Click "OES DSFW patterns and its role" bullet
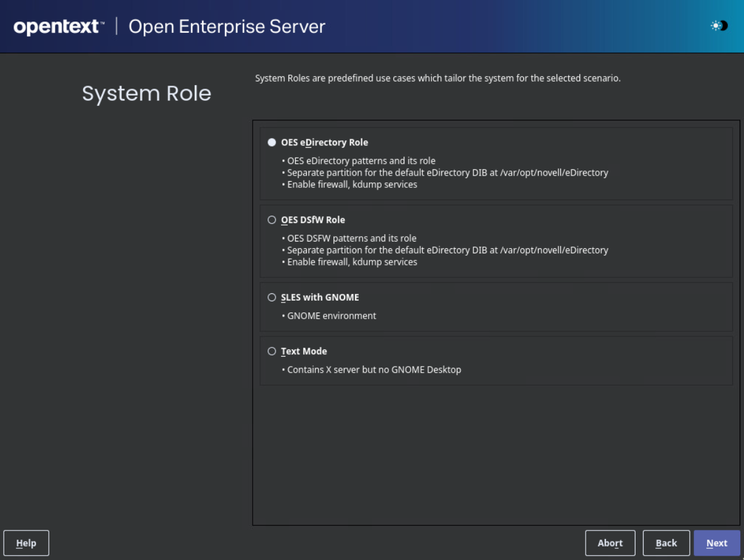 (x=352, y=238)
